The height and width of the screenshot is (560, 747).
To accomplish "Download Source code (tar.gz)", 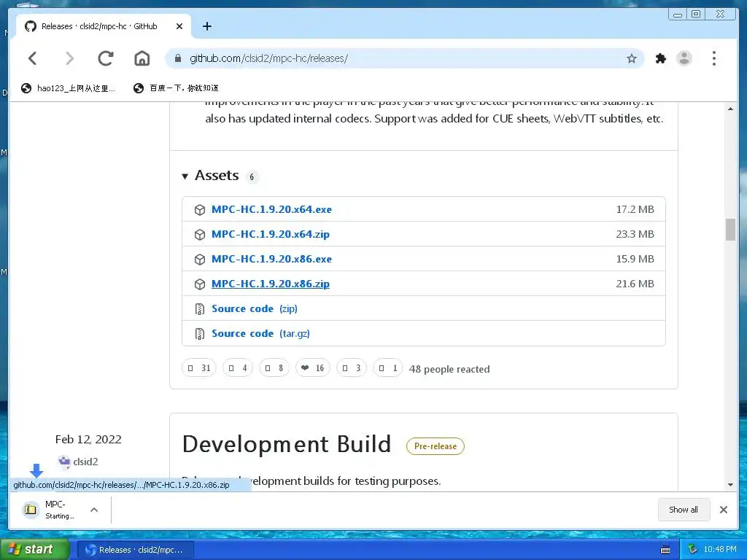I will 260,333.
